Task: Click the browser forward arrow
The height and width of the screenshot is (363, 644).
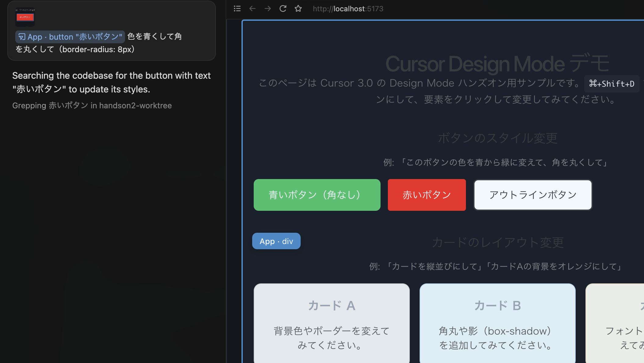Action: pyautogui.click(x=267, y=9)
